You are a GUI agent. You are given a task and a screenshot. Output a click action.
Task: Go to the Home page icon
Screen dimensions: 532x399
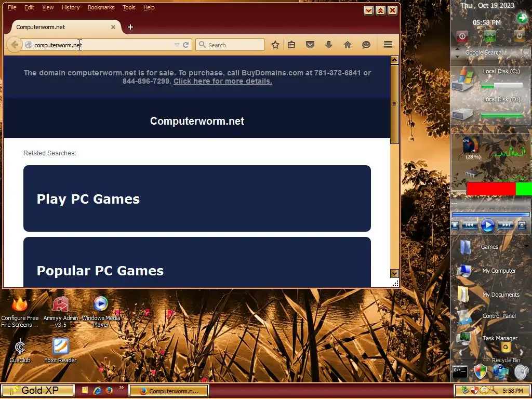[347, 45]
